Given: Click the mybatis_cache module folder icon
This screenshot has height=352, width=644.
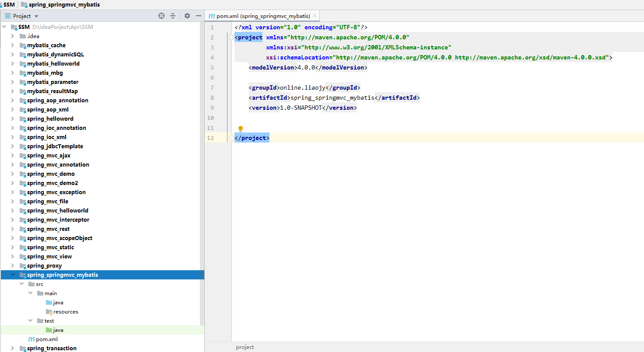Looking at the screenshot, I should (x=23, y=45).
